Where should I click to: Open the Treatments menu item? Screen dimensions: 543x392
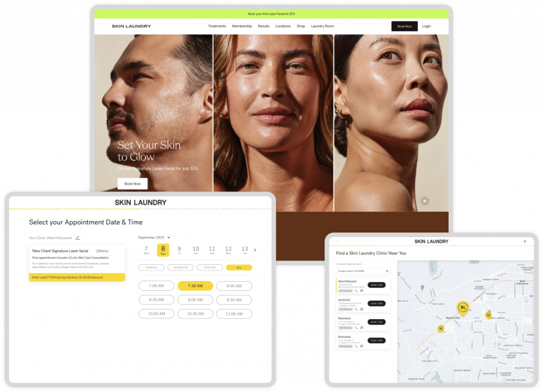pos(217,26)
